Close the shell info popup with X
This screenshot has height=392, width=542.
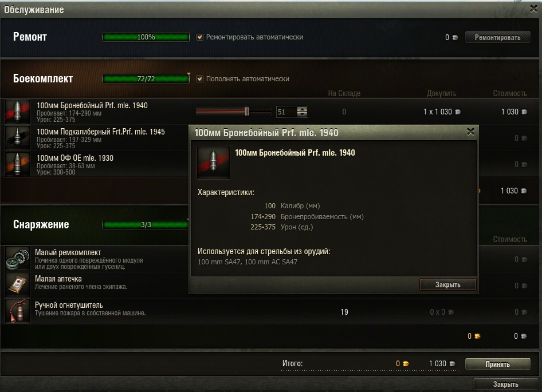click(470, 132)
